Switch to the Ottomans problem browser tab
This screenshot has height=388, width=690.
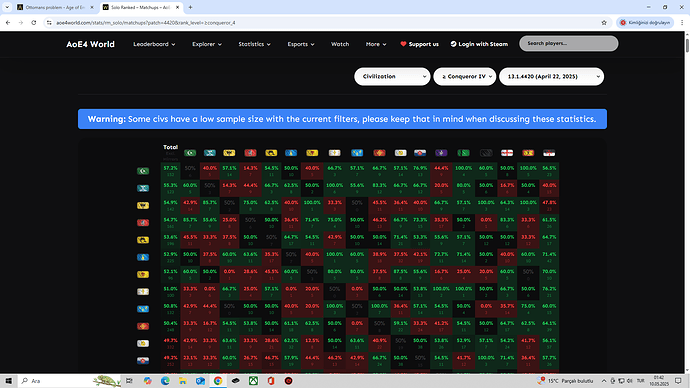click(55, 7)
